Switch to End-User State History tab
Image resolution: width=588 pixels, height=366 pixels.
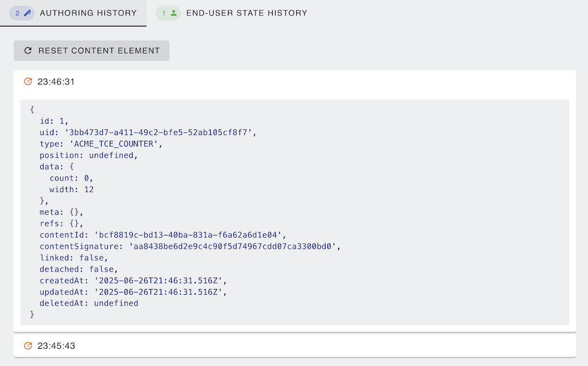point(231,13)
